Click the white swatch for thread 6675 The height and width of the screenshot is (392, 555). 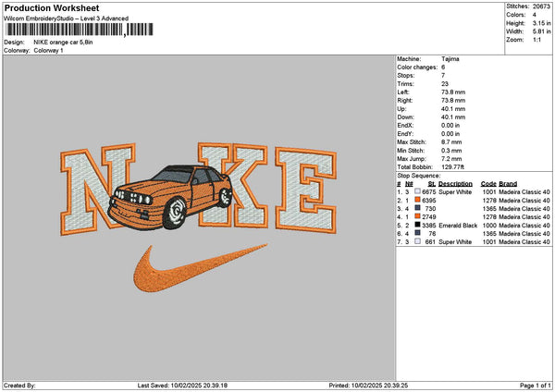pyautogui.click(x=418, y=191)
